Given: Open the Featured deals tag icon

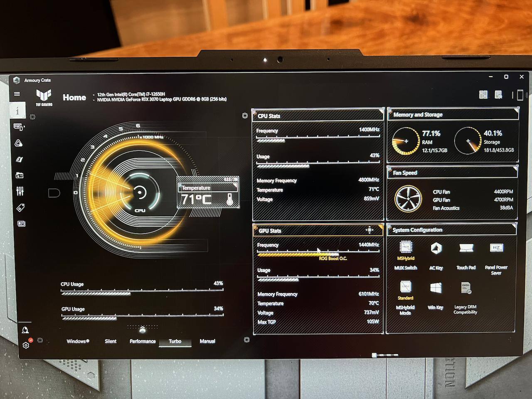Looking at the screenshot, I should tap(20, 207).
